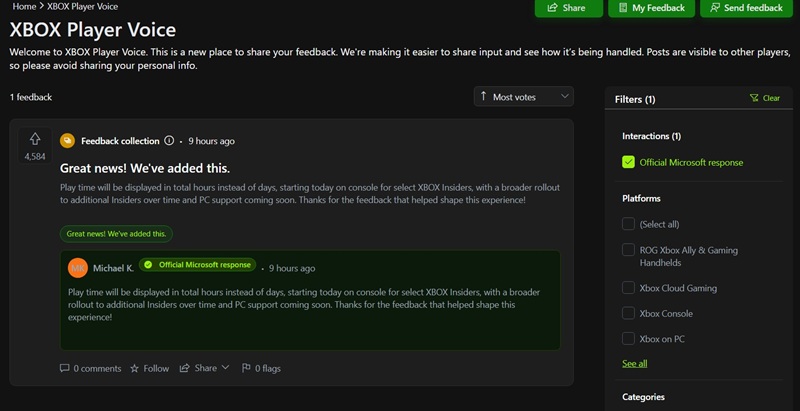Click the Filters (1) heading

(635, 99)
